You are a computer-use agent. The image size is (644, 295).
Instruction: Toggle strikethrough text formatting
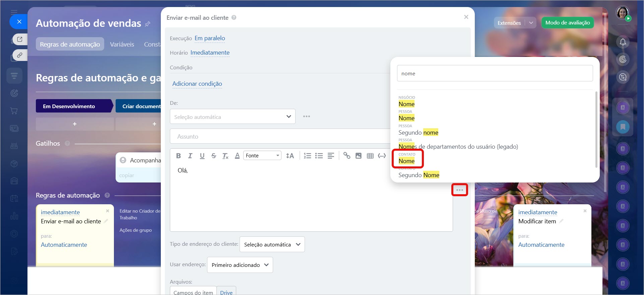(213, 156)
